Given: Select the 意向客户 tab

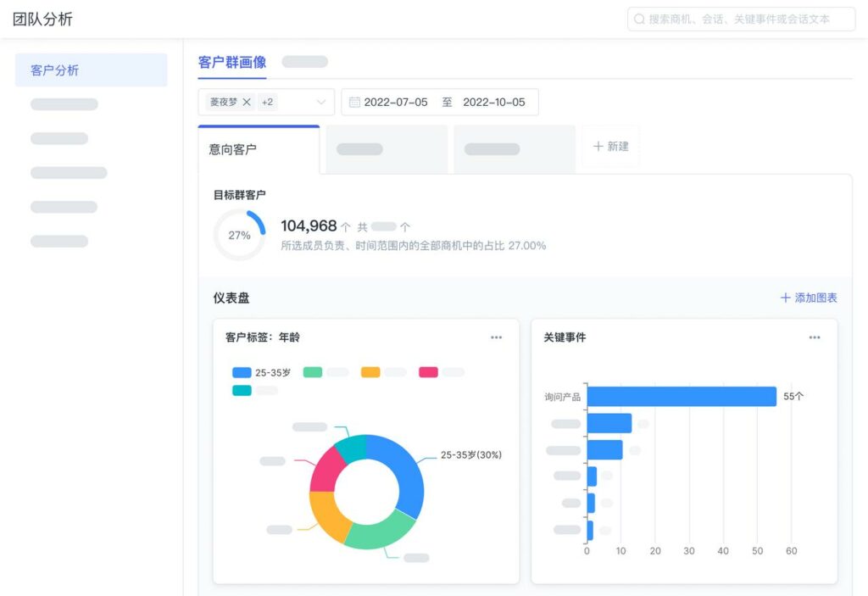Looking at the screenshot, I should pyautogui.click(x=233, y=149).
